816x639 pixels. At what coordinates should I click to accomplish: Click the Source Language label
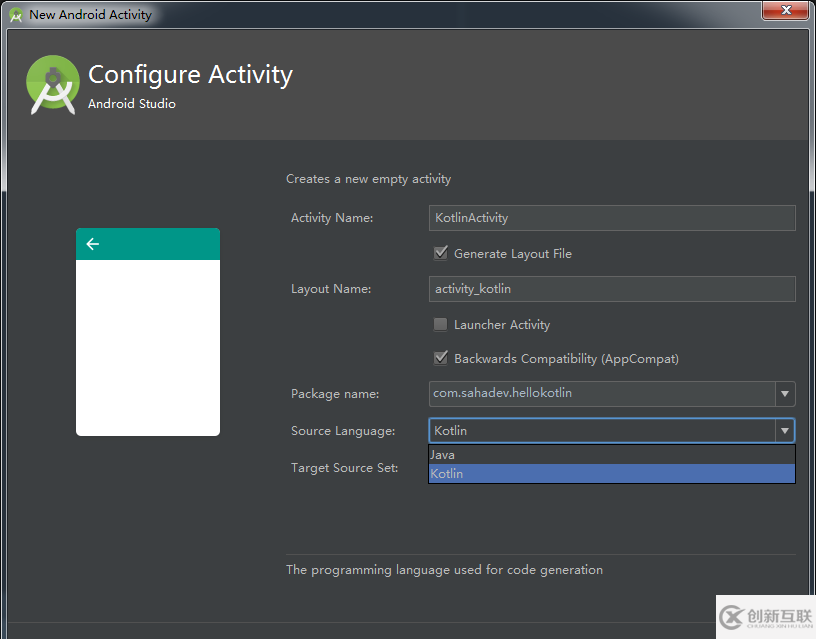343,431
